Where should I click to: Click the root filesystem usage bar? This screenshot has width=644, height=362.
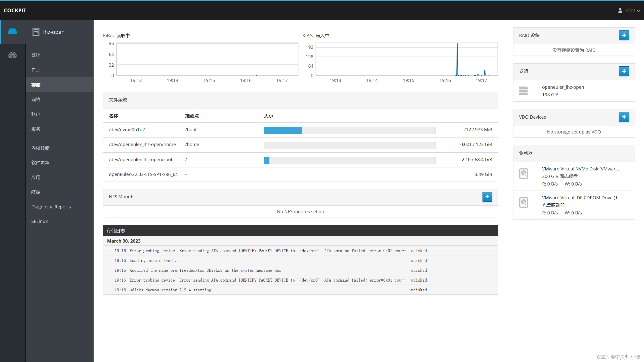click(350, 160)
